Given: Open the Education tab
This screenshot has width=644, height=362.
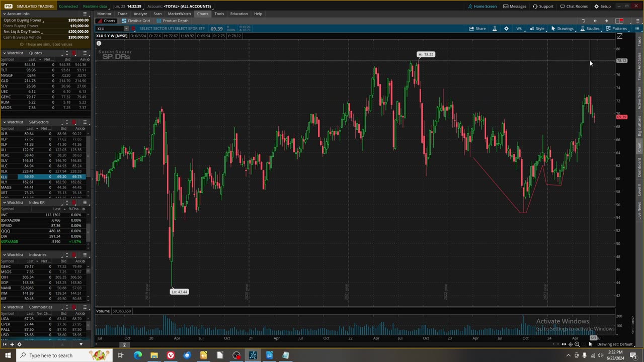Looking at the screenshot, I should pos(239,14).
